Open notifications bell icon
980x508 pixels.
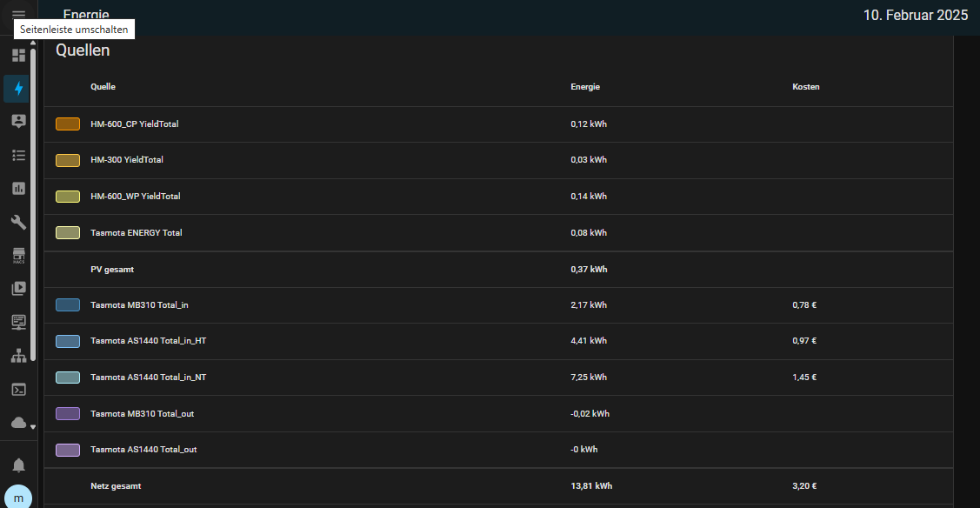(x=18, y=465)
